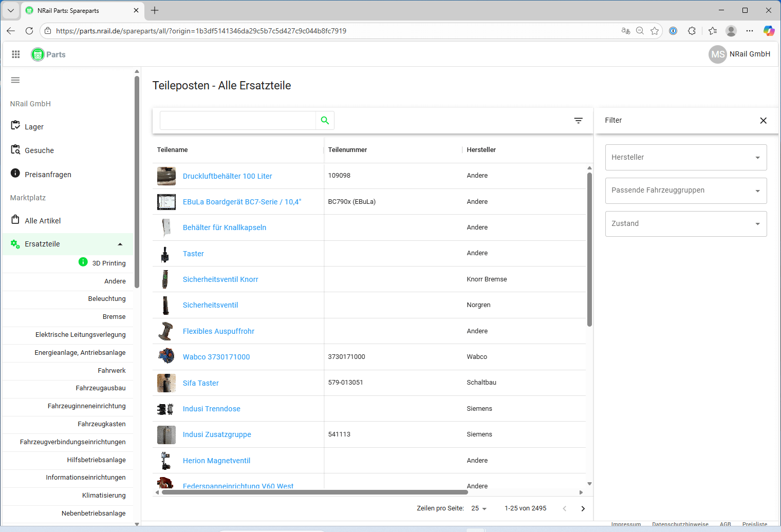Click the green search magnifier icon
This screenshot has width=781, height=532.
[325, 120]
